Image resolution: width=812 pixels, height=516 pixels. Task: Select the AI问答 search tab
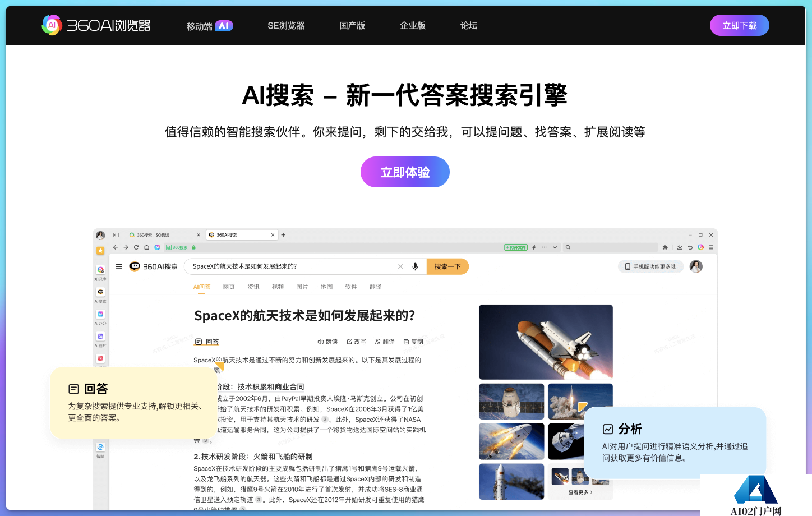(x=202, y=287)
